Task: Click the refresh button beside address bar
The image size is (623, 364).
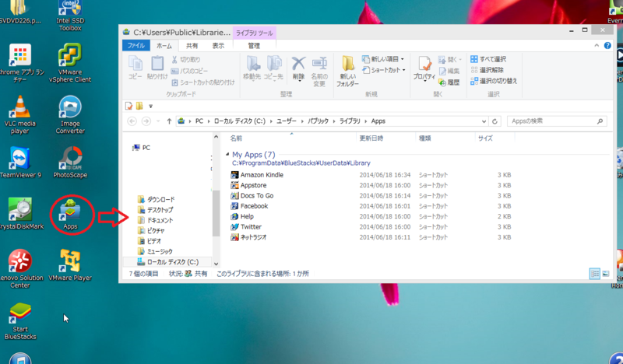Action: [495, 121]
